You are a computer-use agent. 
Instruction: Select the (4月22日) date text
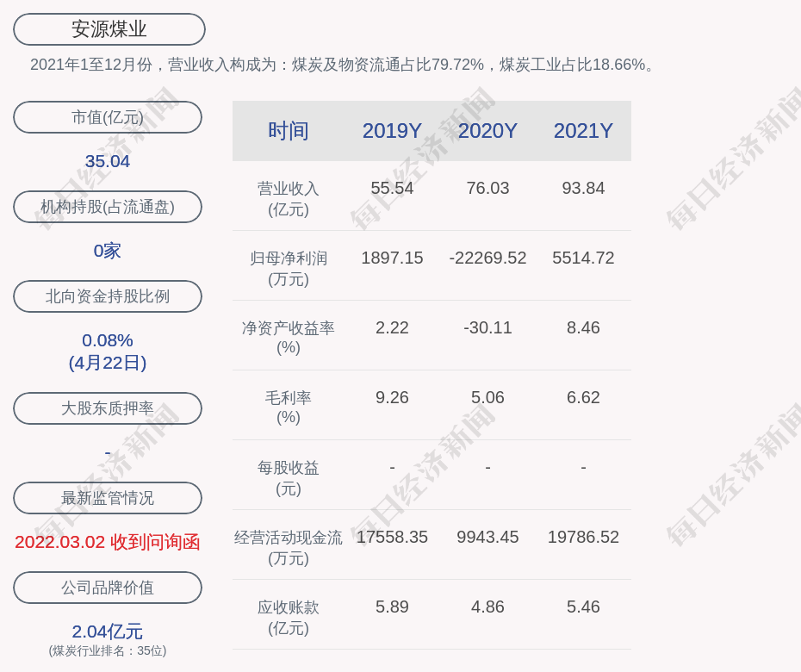point(108,363)
